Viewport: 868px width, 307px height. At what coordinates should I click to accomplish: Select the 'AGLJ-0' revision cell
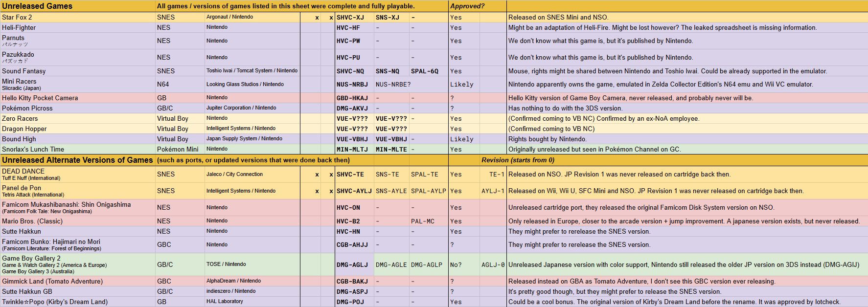click(493, 264)
